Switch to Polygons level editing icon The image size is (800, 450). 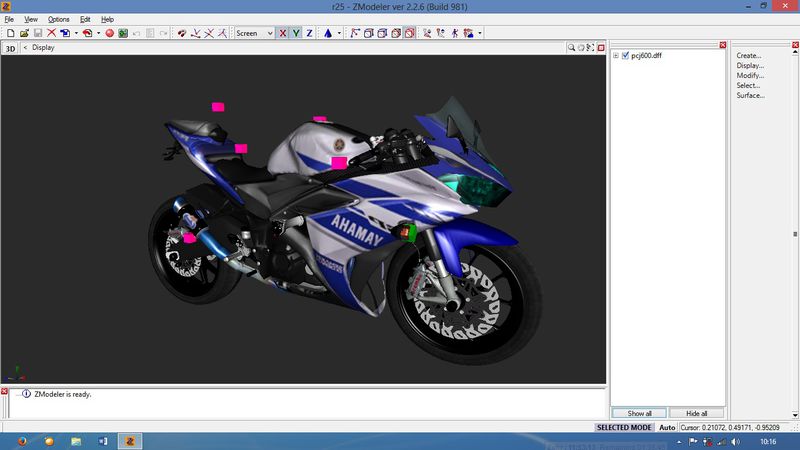tap(222, 33)
